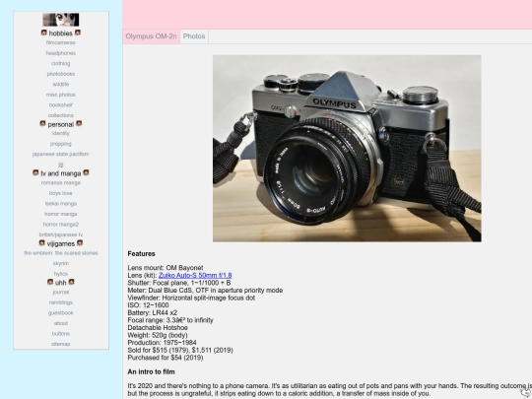Open the identity link under personal
This screenshot has height=399, width=532.
click(x=61, y=133)
